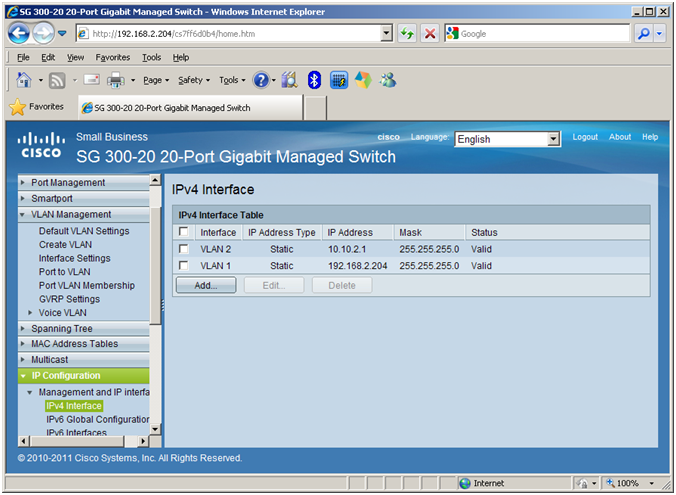Open the Language dropdown showing English

coord(507,139)
